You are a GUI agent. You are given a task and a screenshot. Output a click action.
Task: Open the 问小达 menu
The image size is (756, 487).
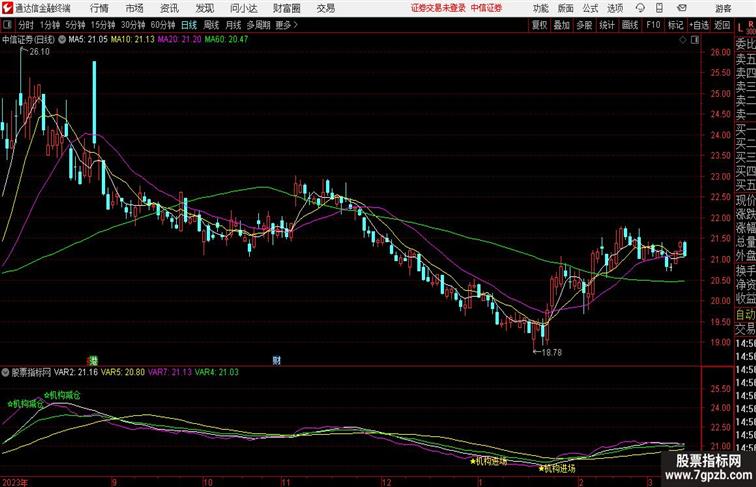coord(243,8)
